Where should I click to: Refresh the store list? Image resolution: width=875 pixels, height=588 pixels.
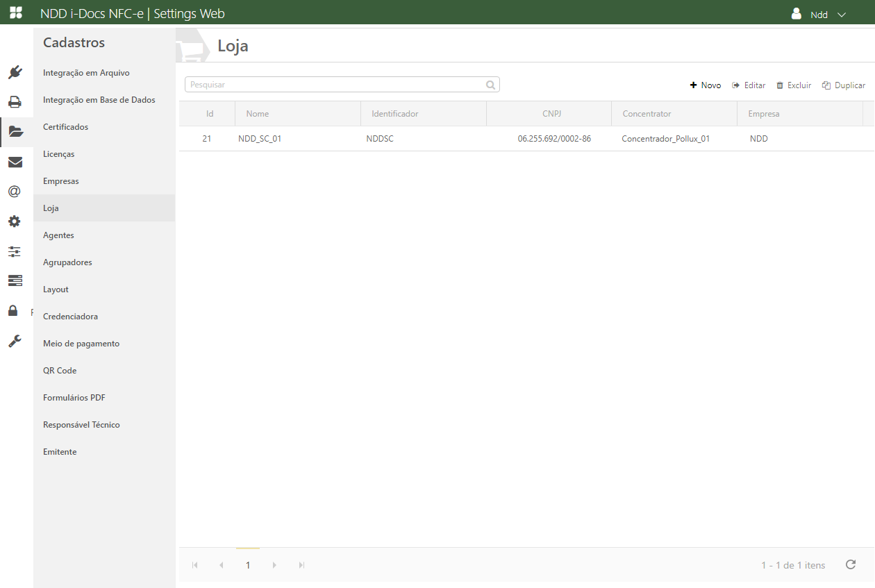[x=850, y=564]
